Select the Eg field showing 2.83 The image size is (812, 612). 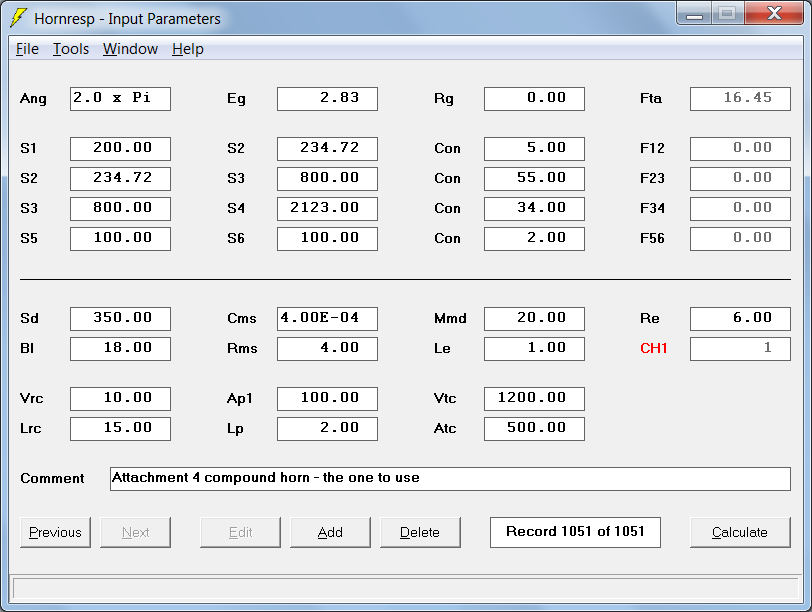click(x=327, y=99)
